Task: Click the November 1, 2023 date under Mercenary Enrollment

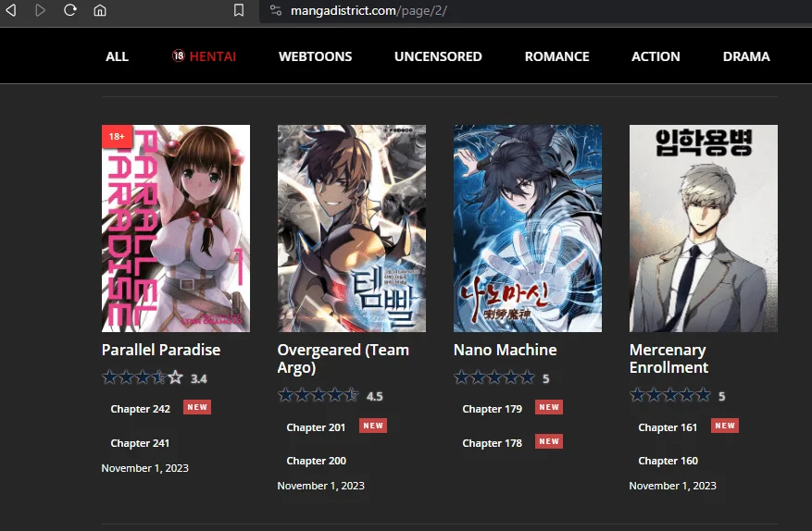Action: click(673, 486)
